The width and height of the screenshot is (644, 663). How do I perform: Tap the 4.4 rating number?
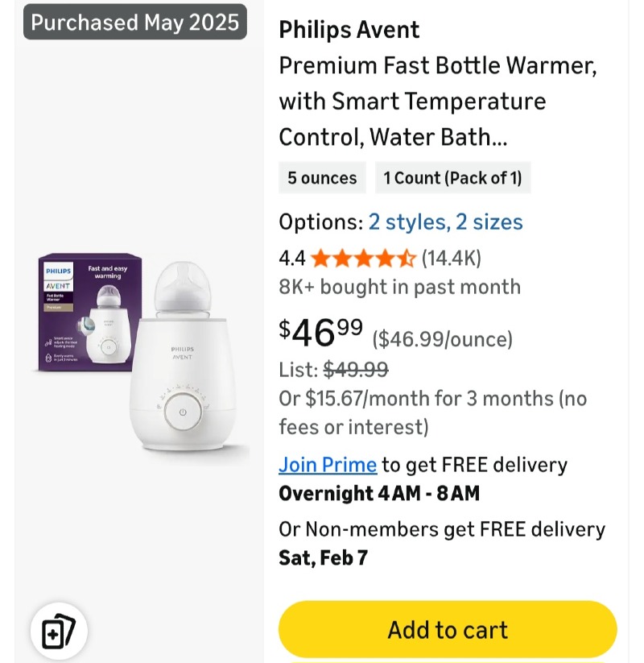point(291,259)
